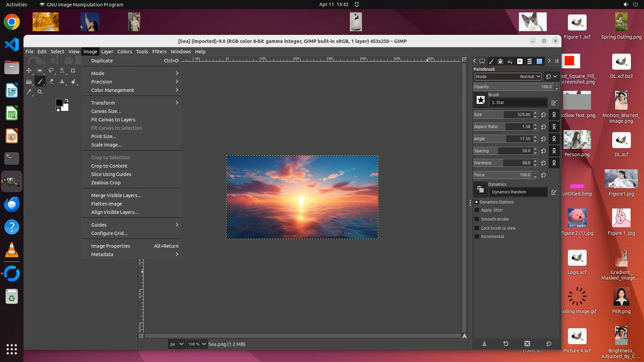Viewport: 644px width, 362px height.
Task: Select the Free Select lasso tool
Action: pyautogui.click(x=51, y=70)
